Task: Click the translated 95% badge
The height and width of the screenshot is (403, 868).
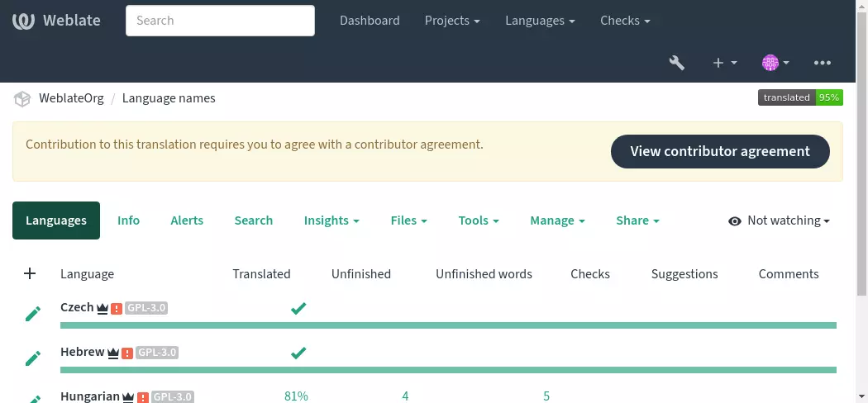Action: [x=800, y=97]
